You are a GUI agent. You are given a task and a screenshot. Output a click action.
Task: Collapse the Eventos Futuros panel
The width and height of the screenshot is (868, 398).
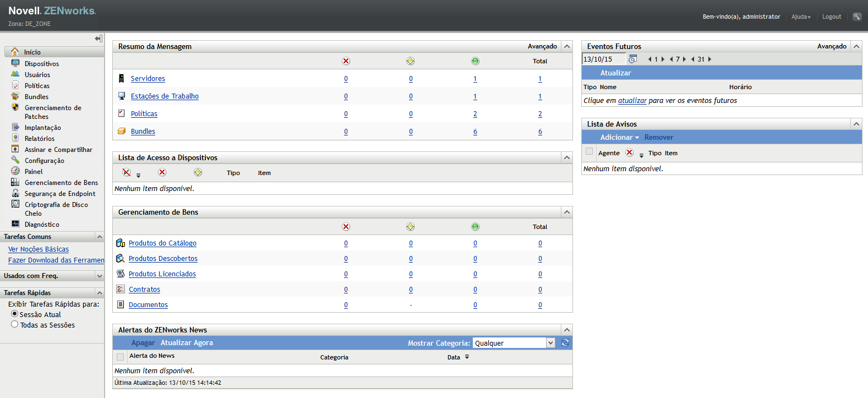[x=856, y=46]
